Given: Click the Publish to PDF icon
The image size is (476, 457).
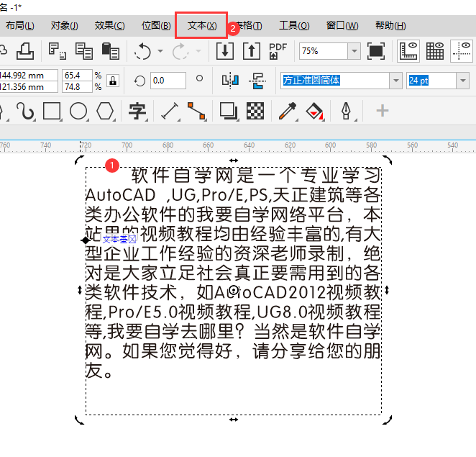Looking at the screenshot, I should pos(278,51).
